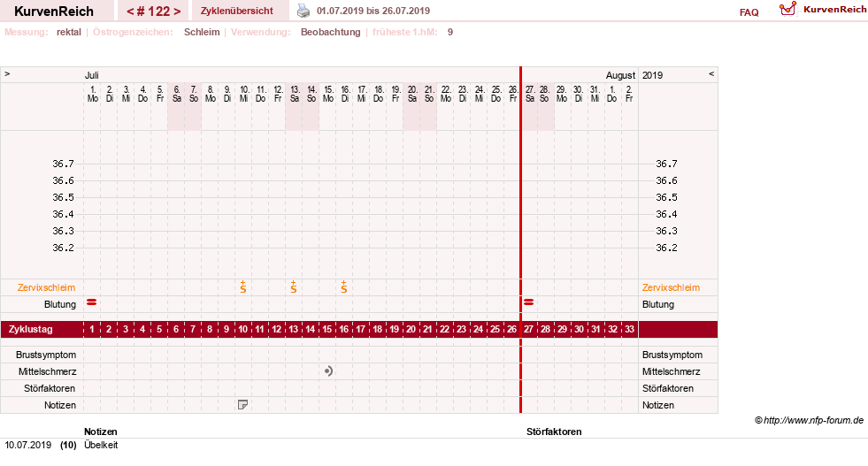Click the Beobachtung usage value

331,32
